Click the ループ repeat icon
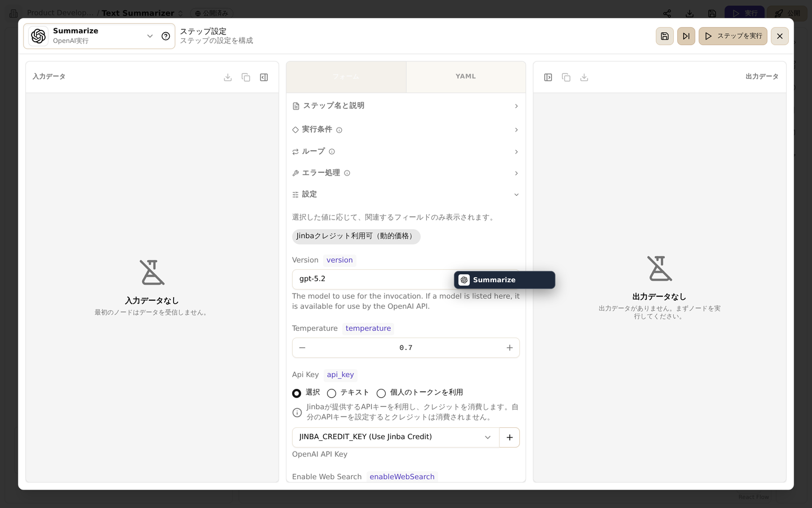812x508 pixels. tap(295, 152)
